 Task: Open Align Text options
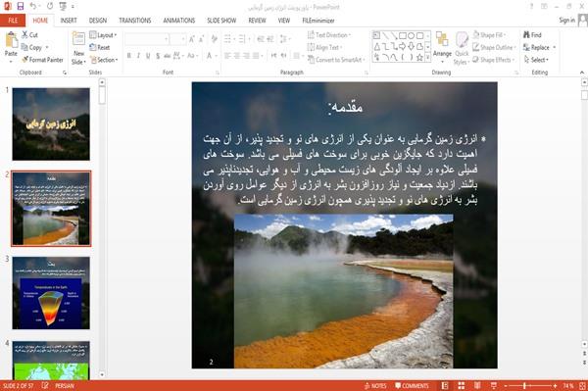point(324,47)
